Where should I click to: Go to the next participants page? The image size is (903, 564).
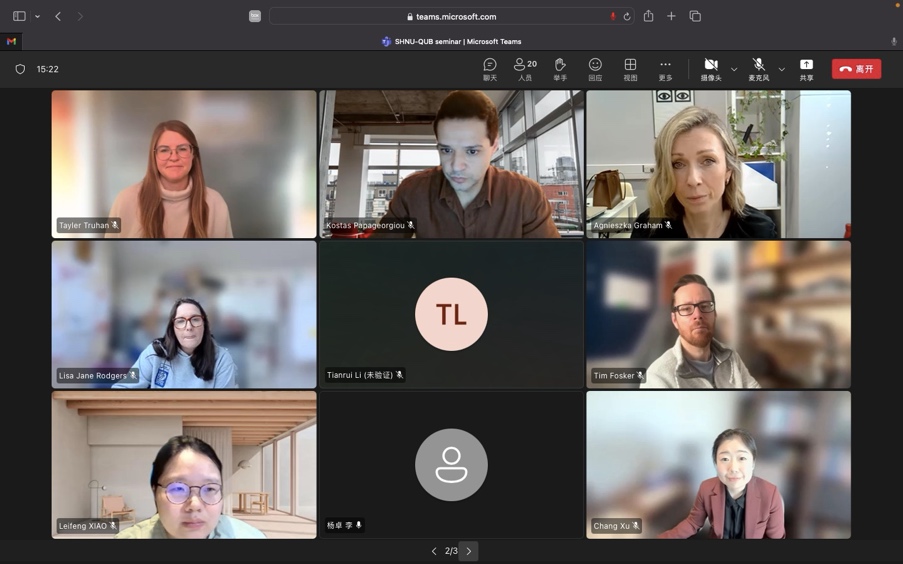click(469, 551)
